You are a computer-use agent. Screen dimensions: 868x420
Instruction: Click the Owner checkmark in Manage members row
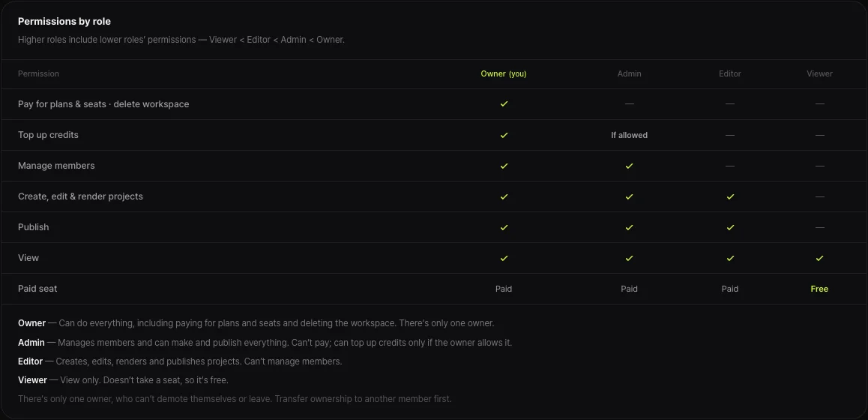[504, 166]
